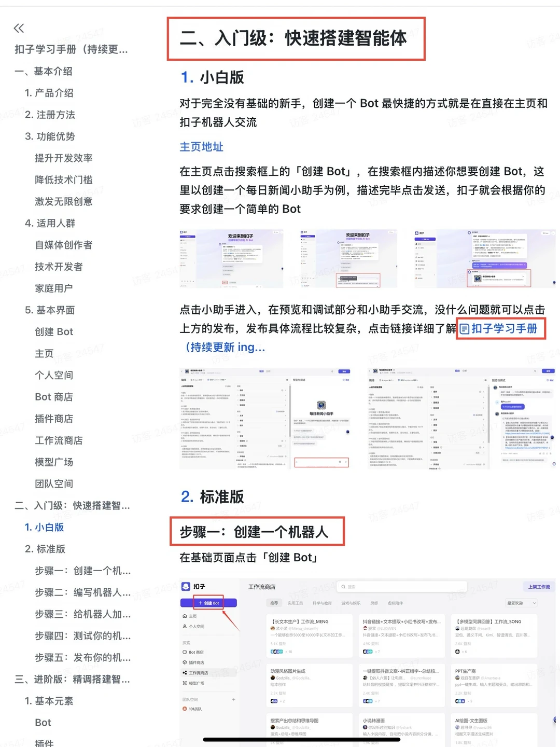Select 游戏与娱乐 tab in screenshot
The height and width of the screenshot is (747, 560).
pos(351,603)
